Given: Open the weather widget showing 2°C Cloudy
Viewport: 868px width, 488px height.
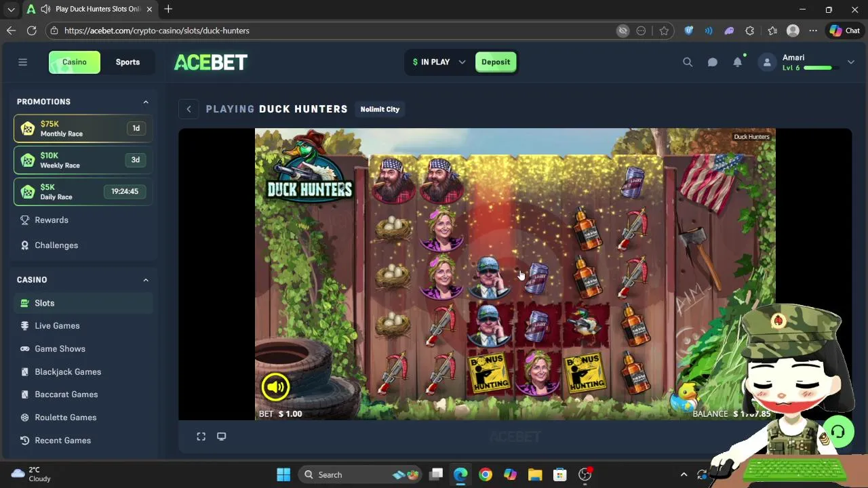Looking at the screenshot, I should point(32,474).
